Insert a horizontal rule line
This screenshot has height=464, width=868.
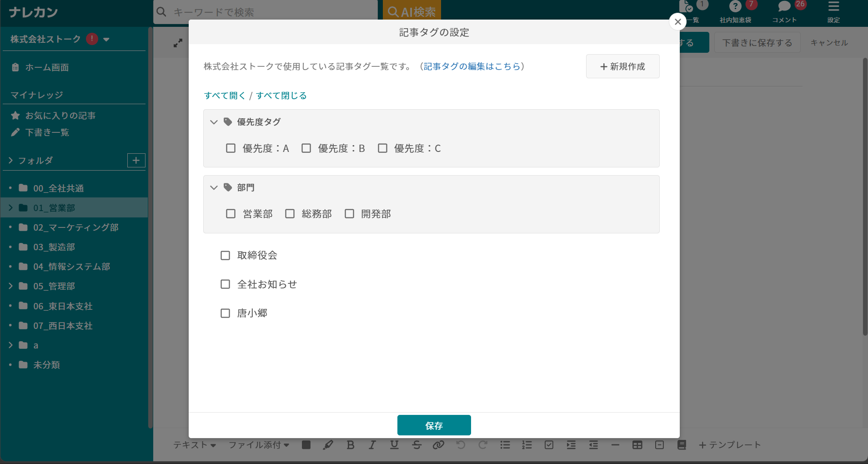tap(615, 445)
